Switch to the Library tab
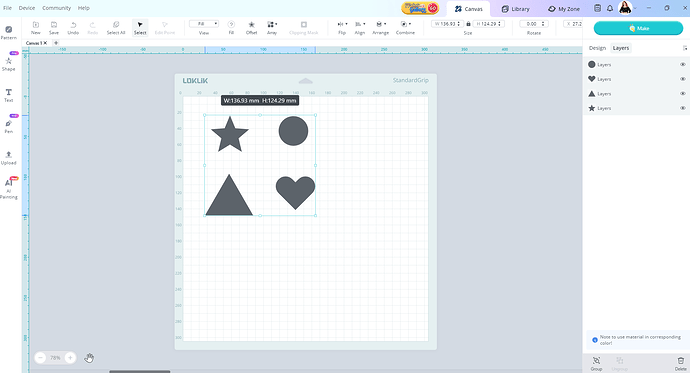This screenshot has height=373, width=690. coord(516,9)
